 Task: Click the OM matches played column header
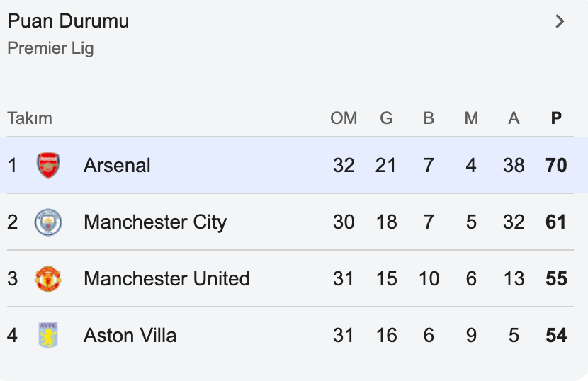[344, 118]
